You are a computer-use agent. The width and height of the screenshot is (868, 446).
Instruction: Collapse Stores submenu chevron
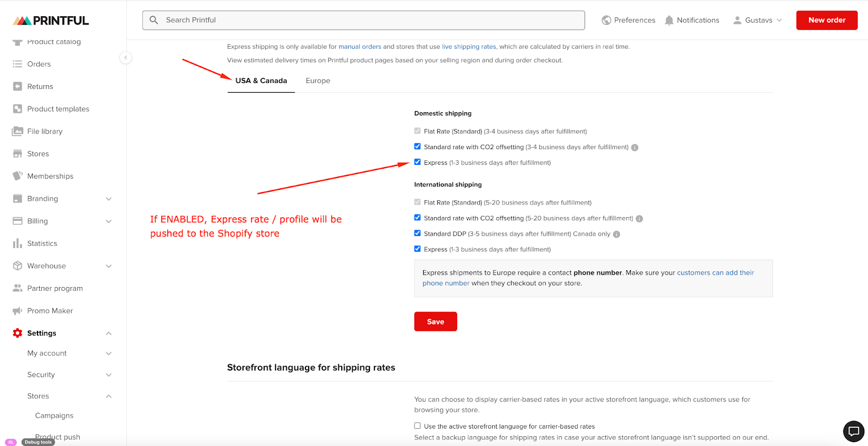tap(108, 396)
